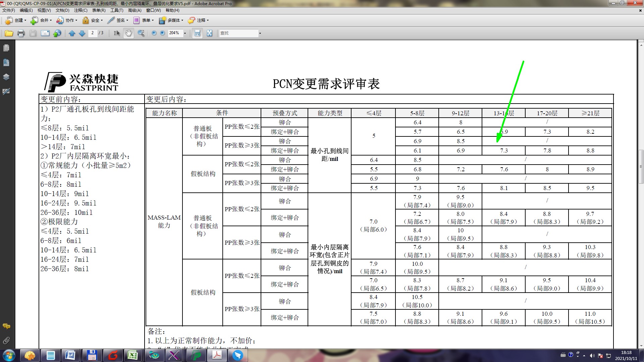
Task: Show hidden tray icons arrow
Action: [584, 356]
